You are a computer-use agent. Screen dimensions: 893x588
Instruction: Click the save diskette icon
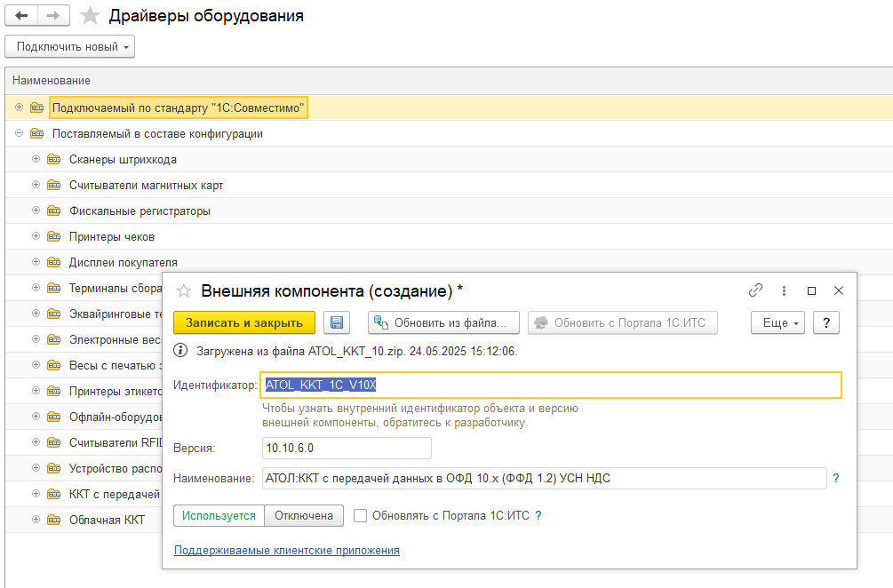click(x=337, y=322)
